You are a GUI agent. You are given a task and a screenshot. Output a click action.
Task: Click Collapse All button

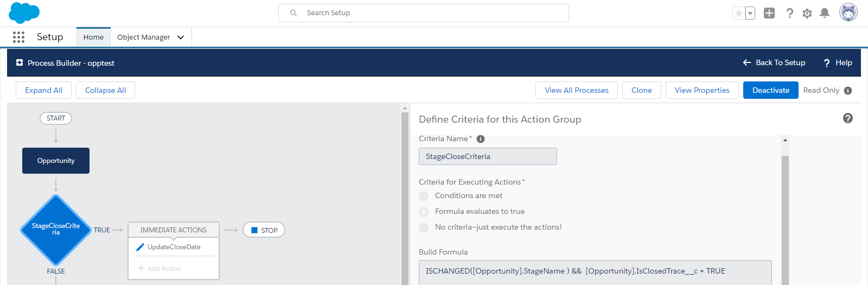click(x=105, y=90)
